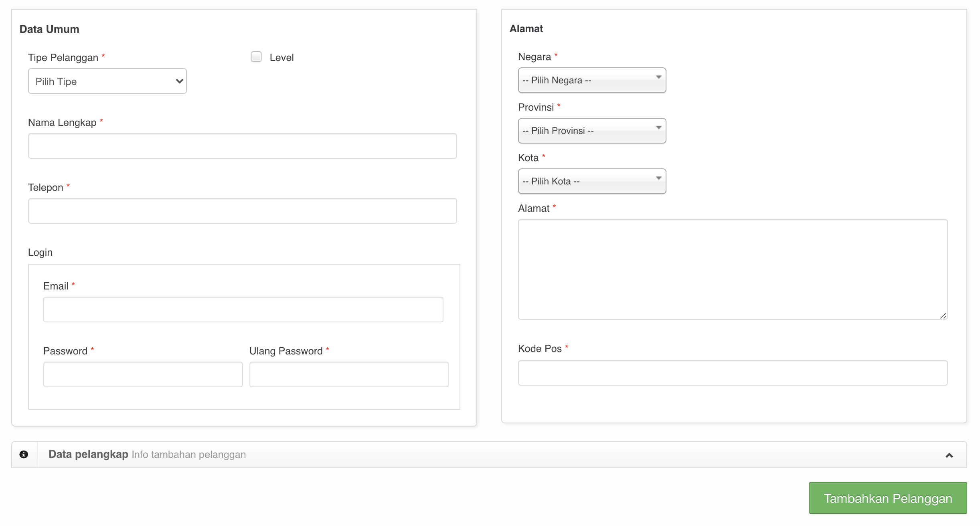This screenshot has height=526, width=980.
Task: Focus the Nama Lengkap text field
Action: pos(242,146)
